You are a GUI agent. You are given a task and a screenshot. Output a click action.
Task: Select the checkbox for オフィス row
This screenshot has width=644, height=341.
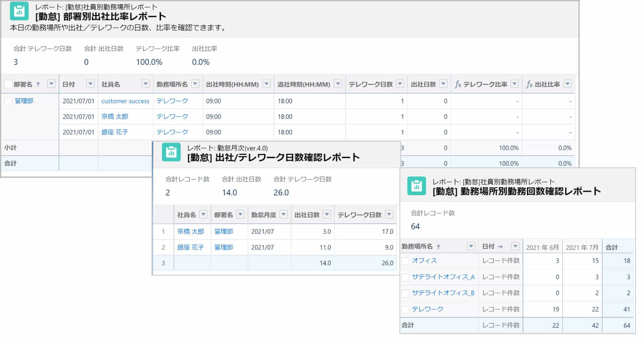(x=405, y=261)
